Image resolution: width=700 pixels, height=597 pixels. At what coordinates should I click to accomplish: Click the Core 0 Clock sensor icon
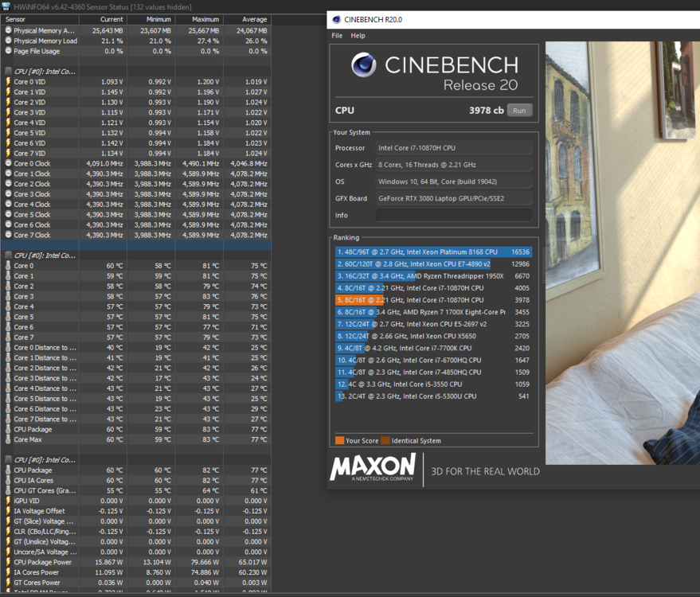coord(8,164)
